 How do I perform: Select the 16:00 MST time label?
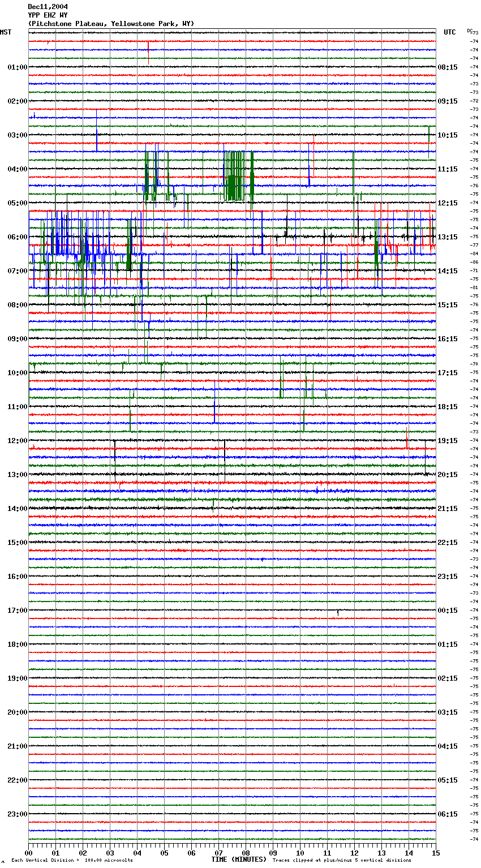pos(18,577)
